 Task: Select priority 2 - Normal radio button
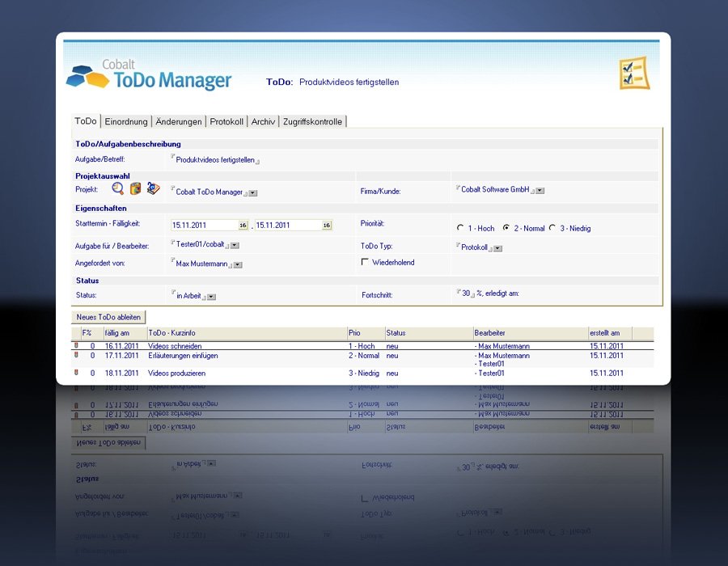pos(506,228)
